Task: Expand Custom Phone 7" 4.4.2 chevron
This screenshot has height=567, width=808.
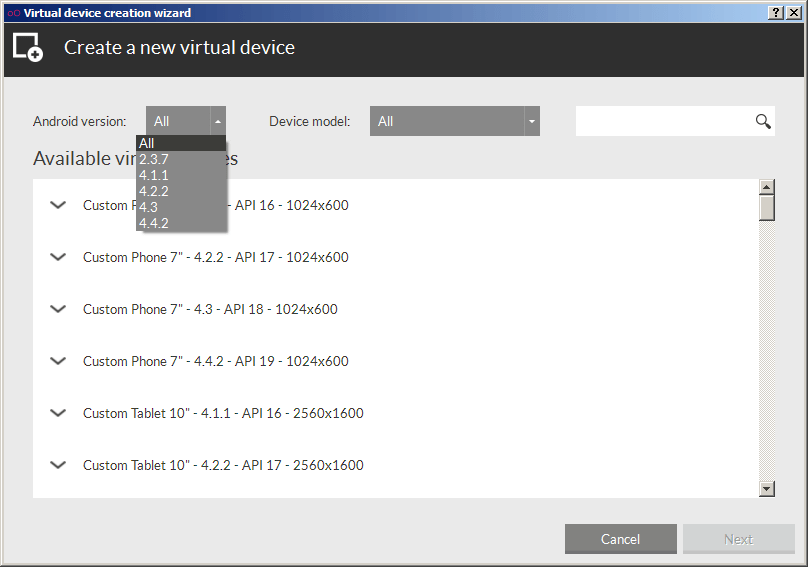Action: click(x=58, y=361)
